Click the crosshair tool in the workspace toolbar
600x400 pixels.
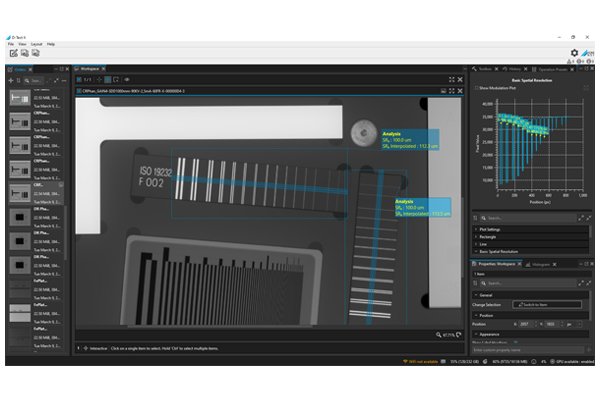99,80
